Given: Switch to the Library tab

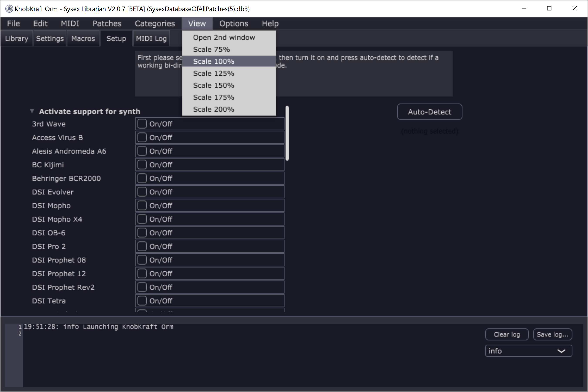Looking at the screenshot, I should pyautogui.click(x=17, y=39).
